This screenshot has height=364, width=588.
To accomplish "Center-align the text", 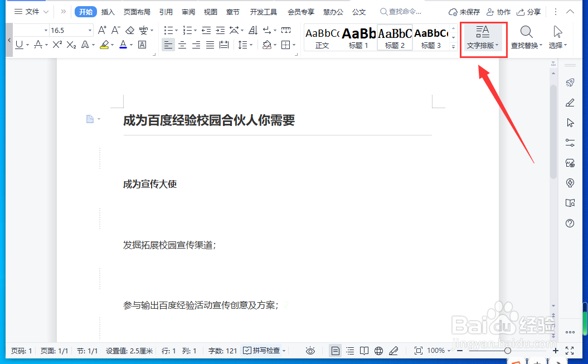I will [x=182, y=45].
